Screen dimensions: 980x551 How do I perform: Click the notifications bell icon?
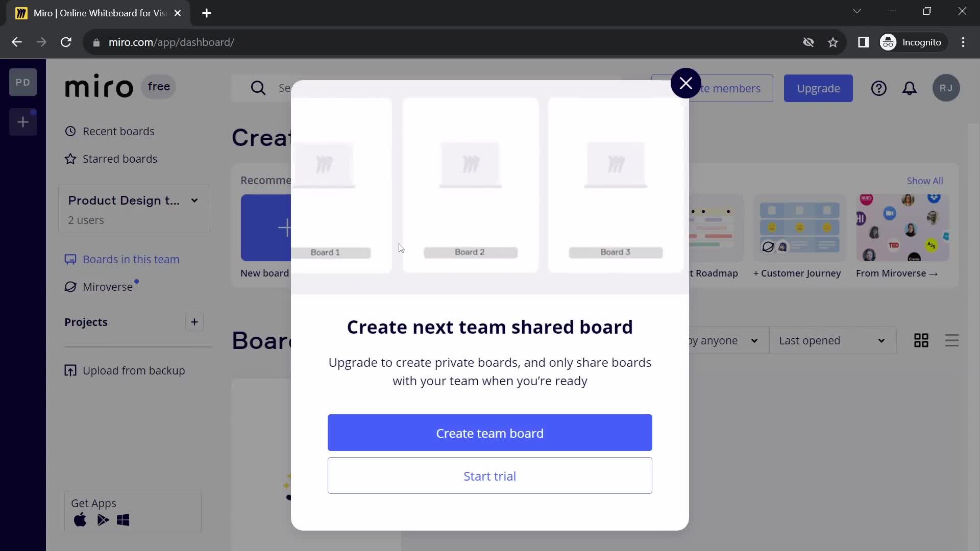click(x=910, y=88)
